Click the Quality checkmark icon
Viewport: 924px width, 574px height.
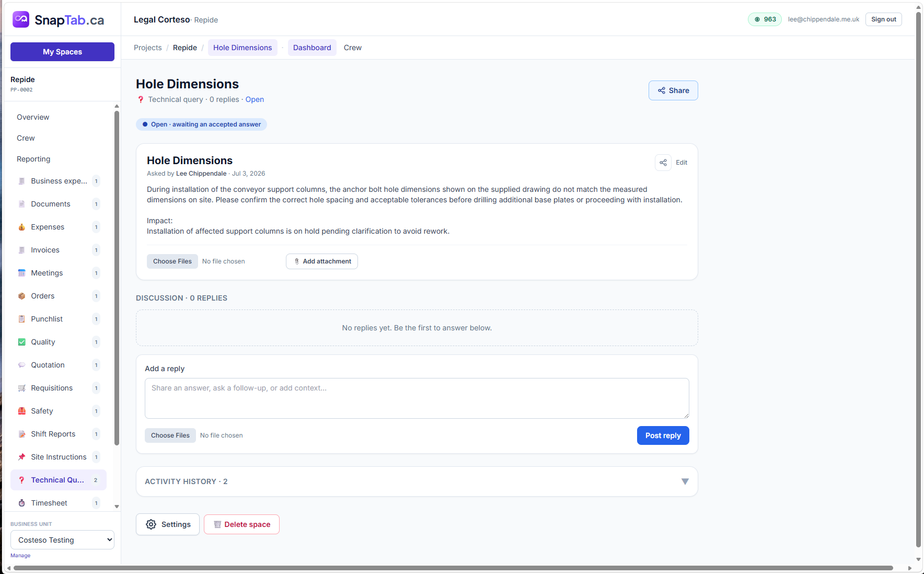point(21,342)
